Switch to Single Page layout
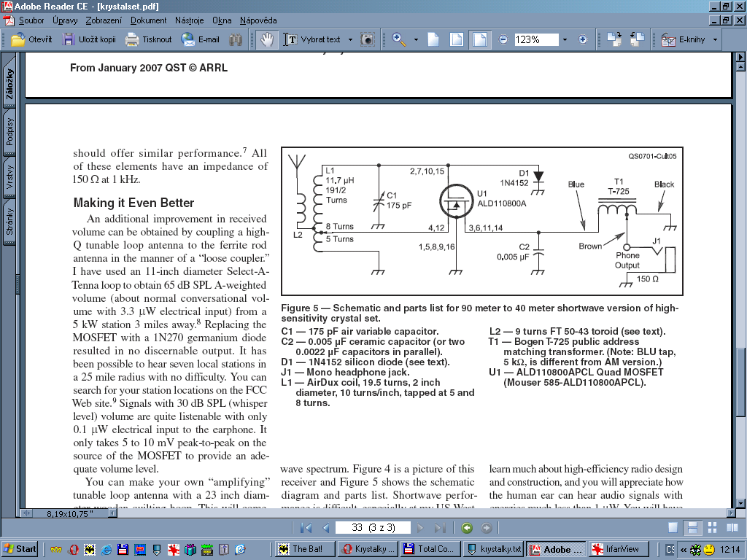 pyautogui.click(x=673, y=528)
